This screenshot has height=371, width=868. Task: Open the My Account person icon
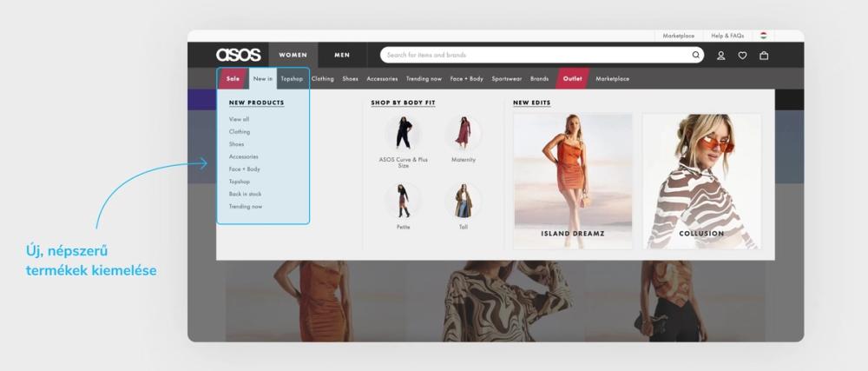click(x=720, y=56)
